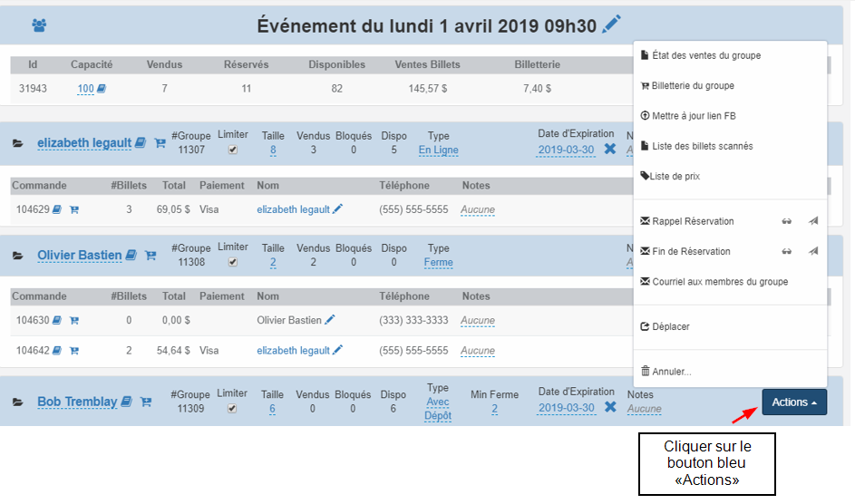Preview Rappel Réservation email with glasses icon
The height and width of the screenshot is (504, 855).
786,221
